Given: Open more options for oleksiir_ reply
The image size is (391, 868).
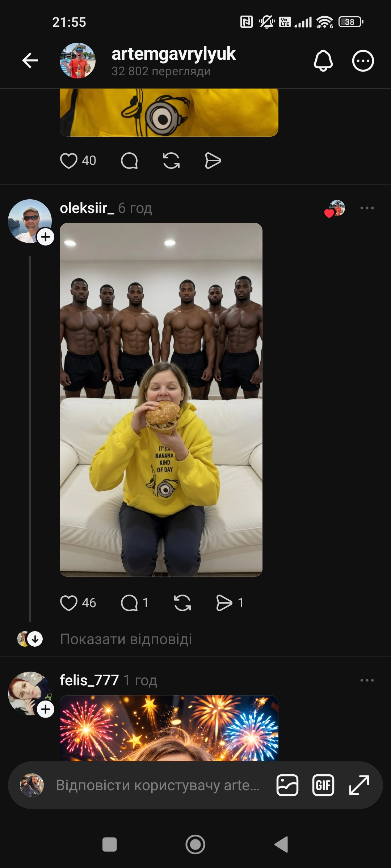Looking at the screenshot, I should pos(367,208).
